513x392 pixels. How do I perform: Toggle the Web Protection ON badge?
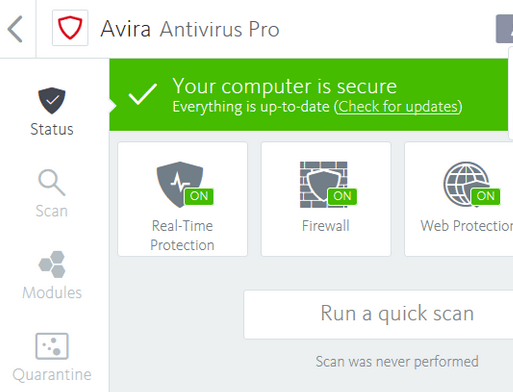pos(486,196)
